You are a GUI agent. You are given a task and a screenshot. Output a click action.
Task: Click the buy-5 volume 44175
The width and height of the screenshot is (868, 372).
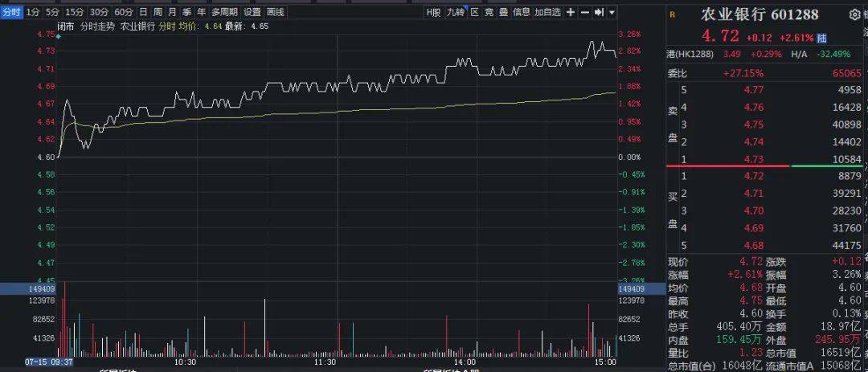847,245
